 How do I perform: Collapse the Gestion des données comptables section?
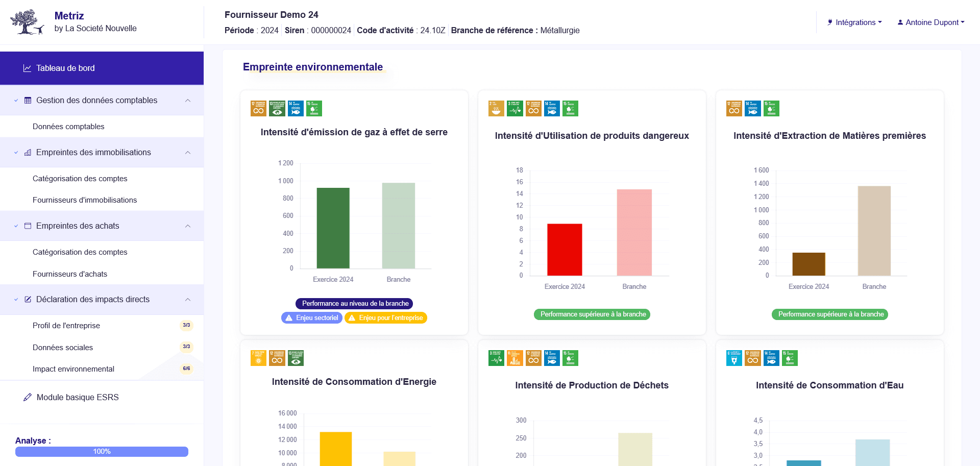(x=188, y=101)
